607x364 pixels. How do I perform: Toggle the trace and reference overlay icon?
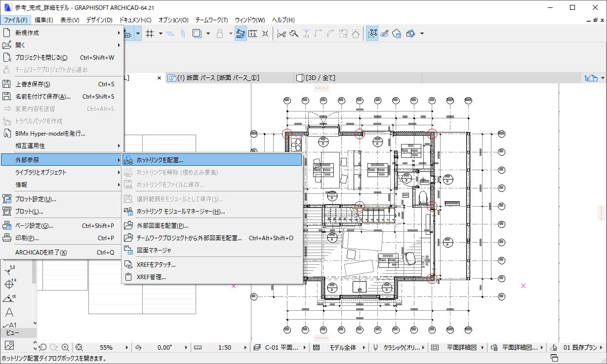tap(197, 34)
